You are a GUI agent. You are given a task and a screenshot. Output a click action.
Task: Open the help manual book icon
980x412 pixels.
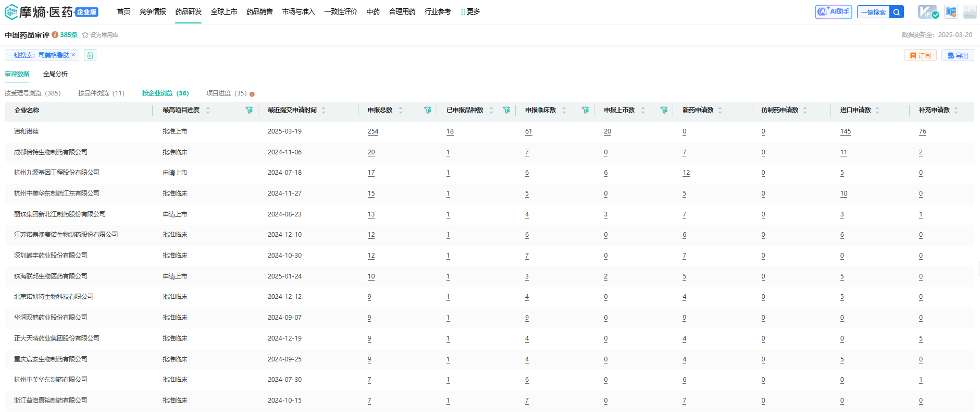pos(951,11)
